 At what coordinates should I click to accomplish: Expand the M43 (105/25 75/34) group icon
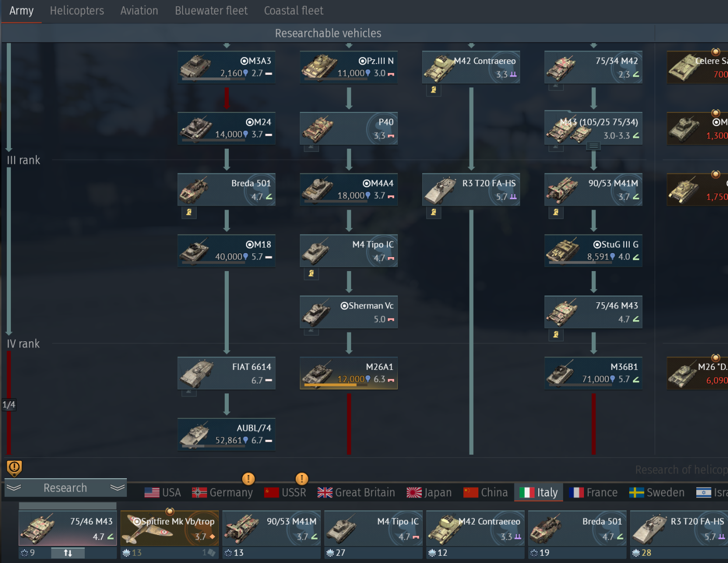pyautogui.click(x=594, y=147)
